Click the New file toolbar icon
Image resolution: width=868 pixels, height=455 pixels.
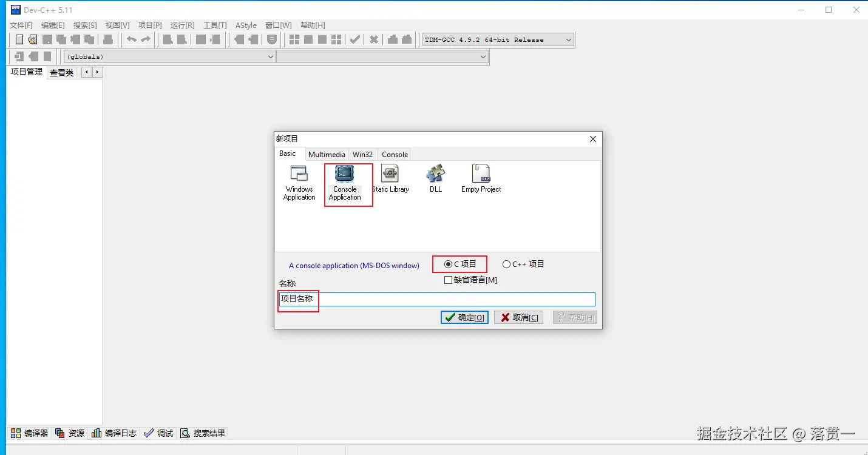coord(19,39)
